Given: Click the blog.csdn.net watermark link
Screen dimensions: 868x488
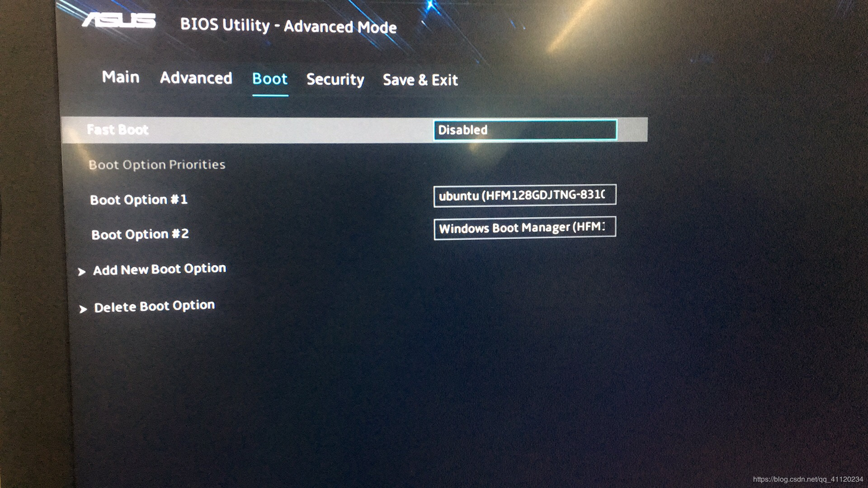Looking at the screenshot, I should (x=808, y=479).
